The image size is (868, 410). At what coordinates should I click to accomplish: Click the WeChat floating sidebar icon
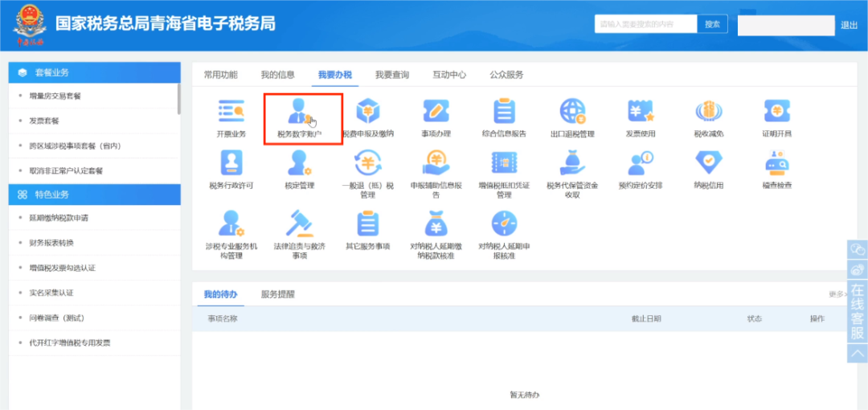(x=857, y=250)
